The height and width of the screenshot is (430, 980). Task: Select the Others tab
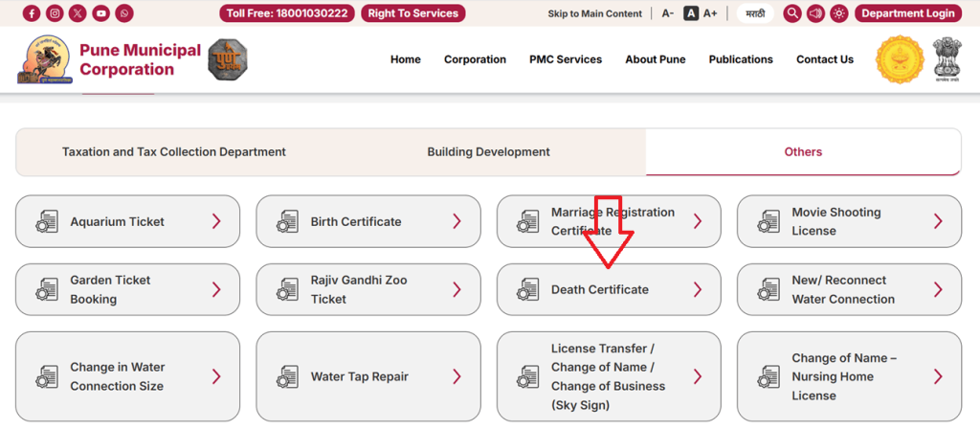[x=803, y=152]
